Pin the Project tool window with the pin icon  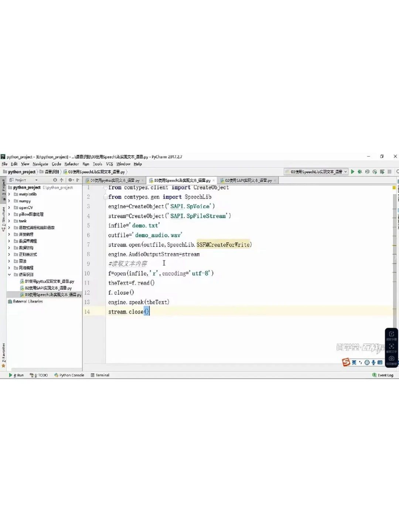point(77,180)
